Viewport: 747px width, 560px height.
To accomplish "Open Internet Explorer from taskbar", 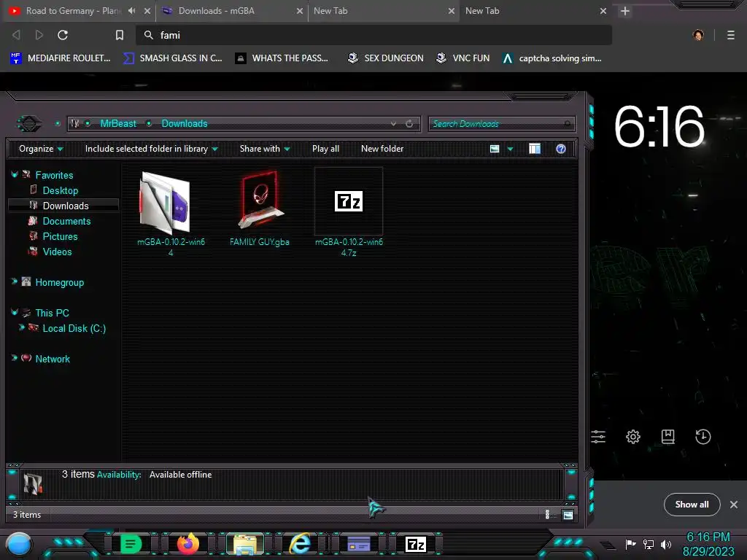I will click(301, 544).
